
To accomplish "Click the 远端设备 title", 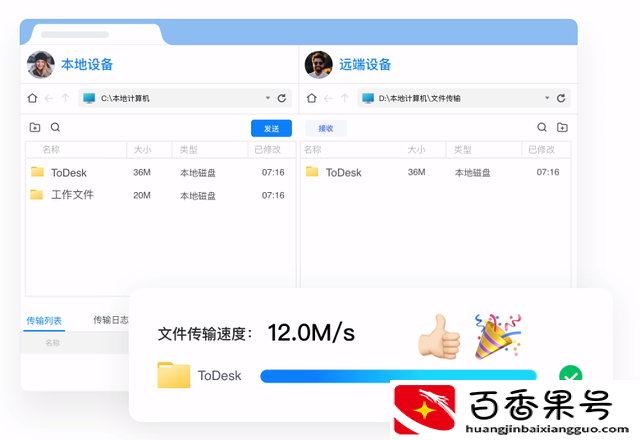I will tap(365, 64).
